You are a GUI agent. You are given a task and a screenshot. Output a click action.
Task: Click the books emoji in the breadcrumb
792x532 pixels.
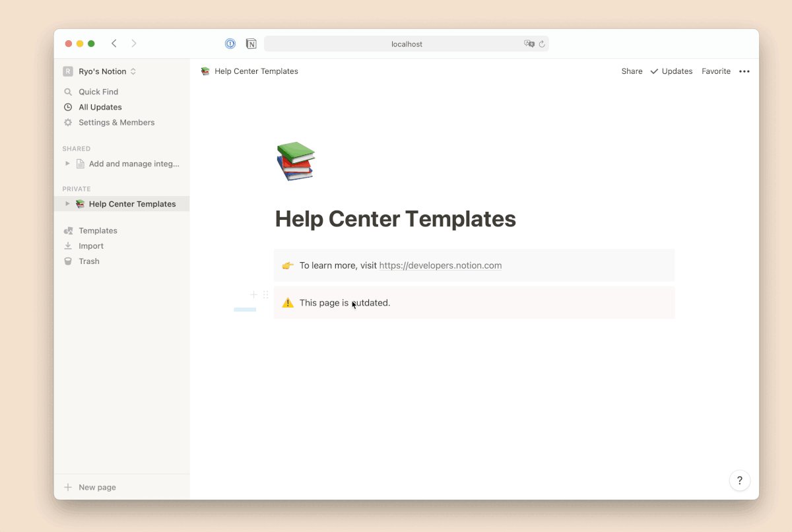(x=205, y=71)
